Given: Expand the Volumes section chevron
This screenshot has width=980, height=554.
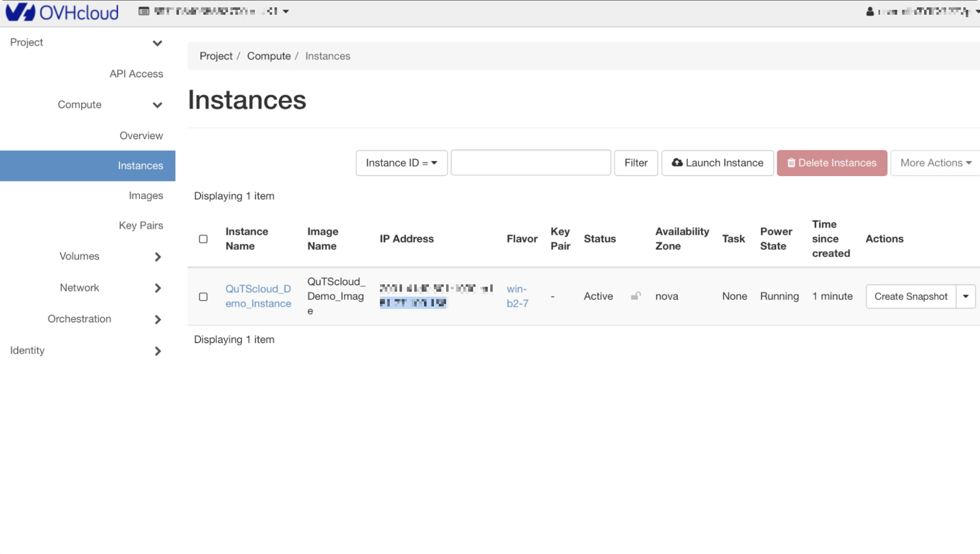Looking at the screenshot, I should [x=157, y=257].
